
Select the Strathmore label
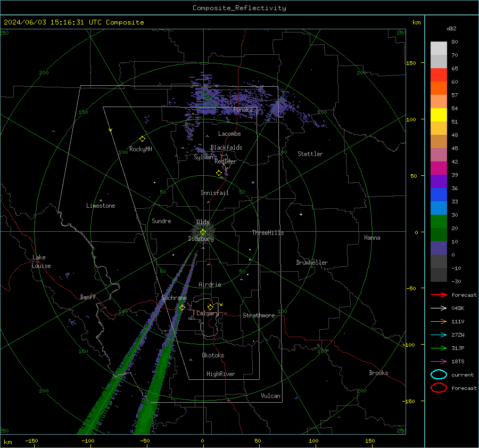[x=259, y=315]
